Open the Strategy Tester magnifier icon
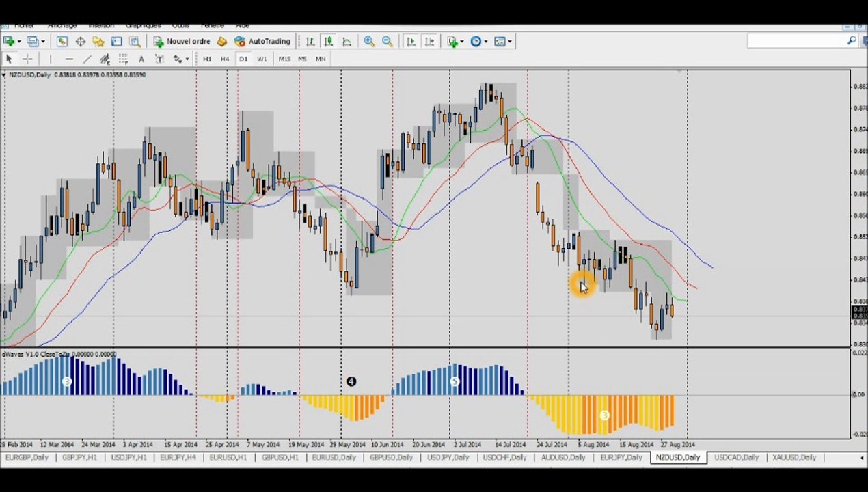The width and height of the screenshot is (868, 492). 135,42
